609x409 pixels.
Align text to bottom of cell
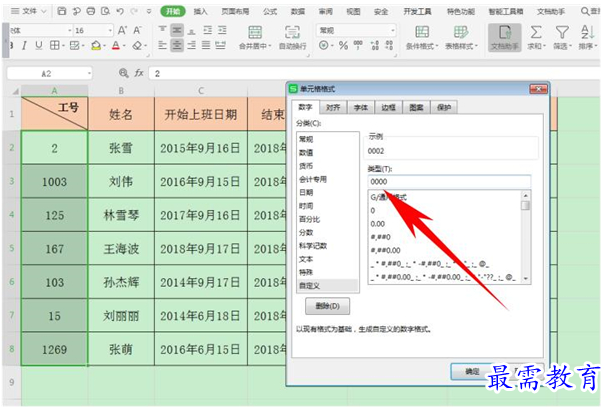click(191, 30)
